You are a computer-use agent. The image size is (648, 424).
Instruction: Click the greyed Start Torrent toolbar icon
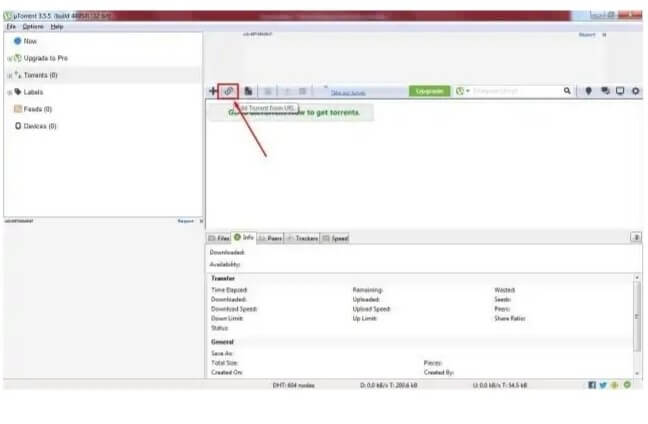pyautogui.click(x=288, y=91)
